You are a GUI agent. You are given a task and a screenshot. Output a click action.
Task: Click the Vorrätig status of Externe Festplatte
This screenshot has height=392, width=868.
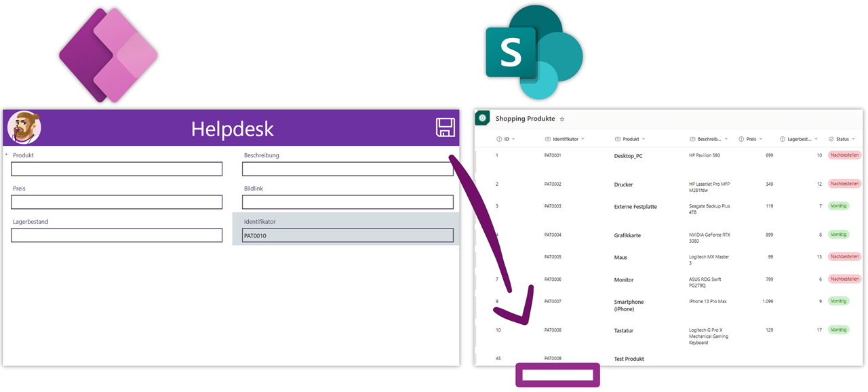839,206
